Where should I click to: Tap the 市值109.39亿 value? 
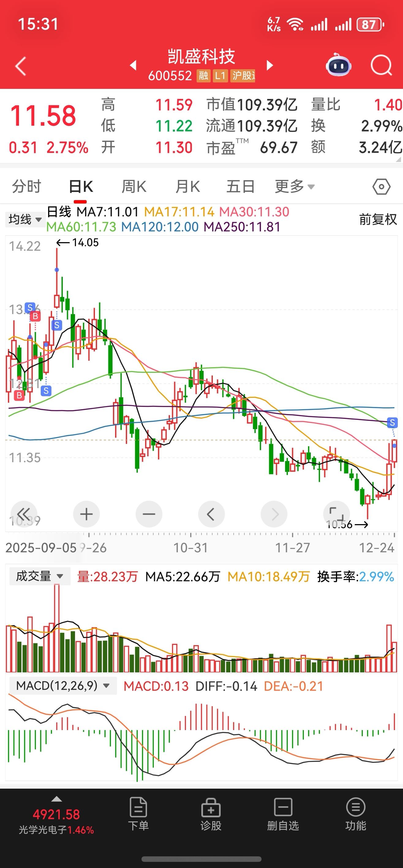coord(252,105)
